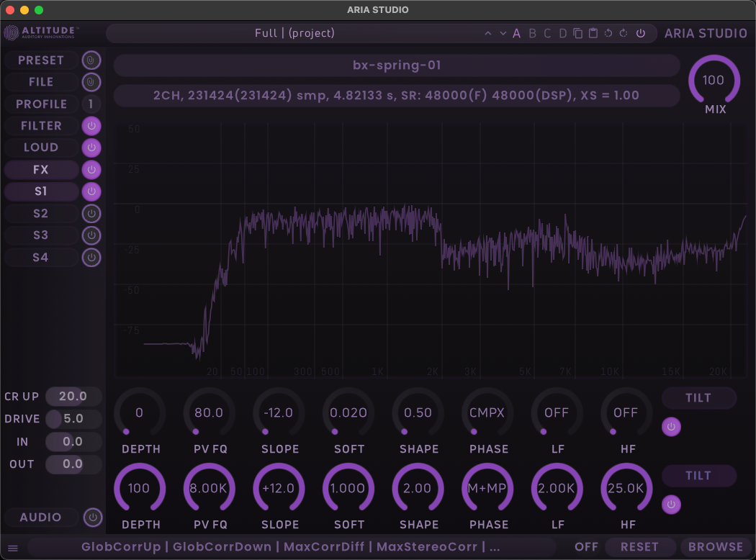Screen dimensions: 756x560
Task: Select the FX section tab
Action: tap(41, 170)
